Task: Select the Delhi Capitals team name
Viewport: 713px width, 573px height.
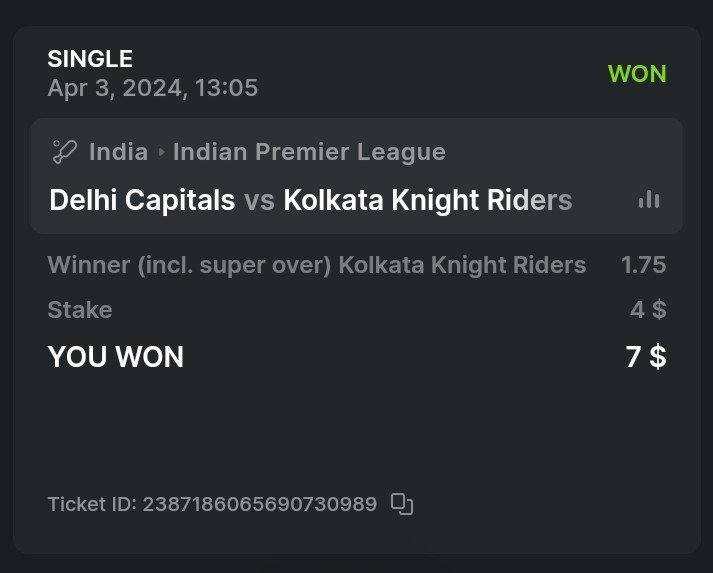Action: (x=142, y=200)
